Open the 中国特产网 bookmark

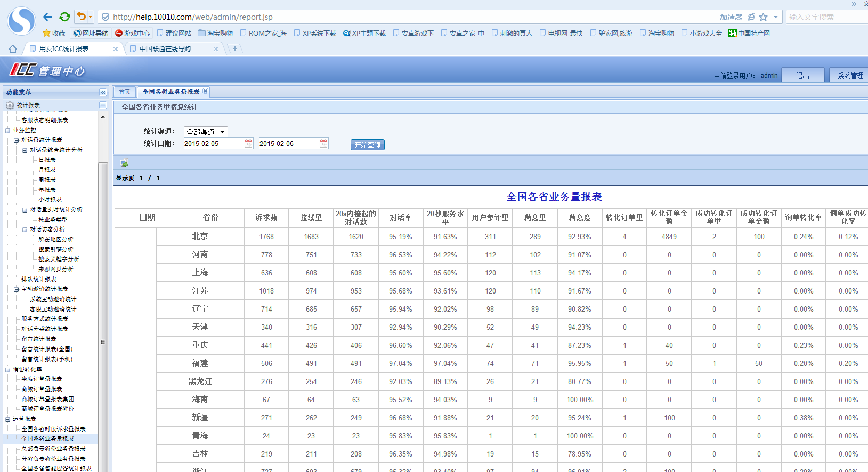pyautogui.click(x=749, y=33)
